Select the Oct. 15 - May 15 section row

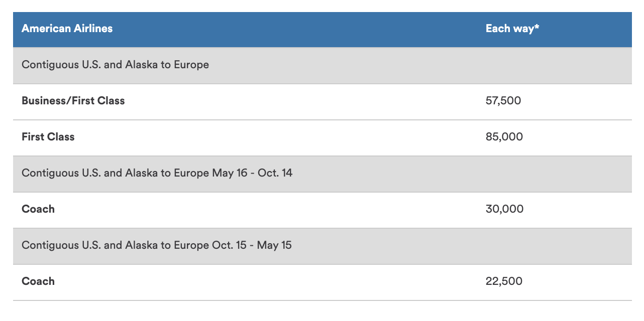point(322,246)
